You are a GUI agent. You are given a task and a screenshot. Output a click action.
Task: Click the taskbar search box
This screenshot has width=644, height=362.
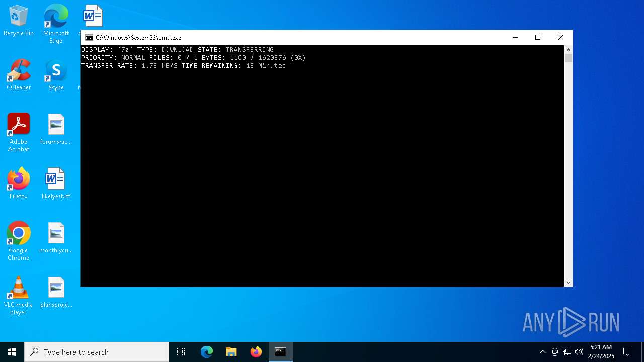(x=97, y=352)
